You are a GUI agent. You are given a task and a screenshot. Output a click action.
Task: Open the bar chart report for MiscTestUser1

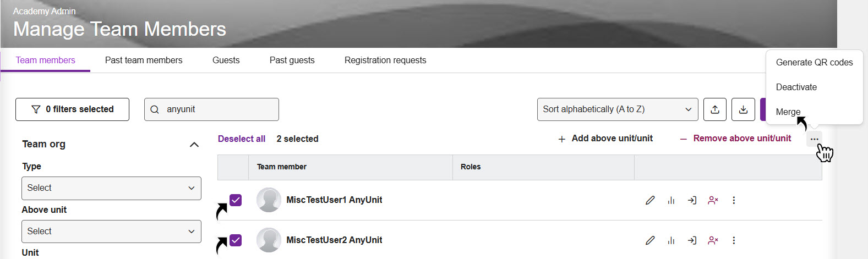pos(671,200)
